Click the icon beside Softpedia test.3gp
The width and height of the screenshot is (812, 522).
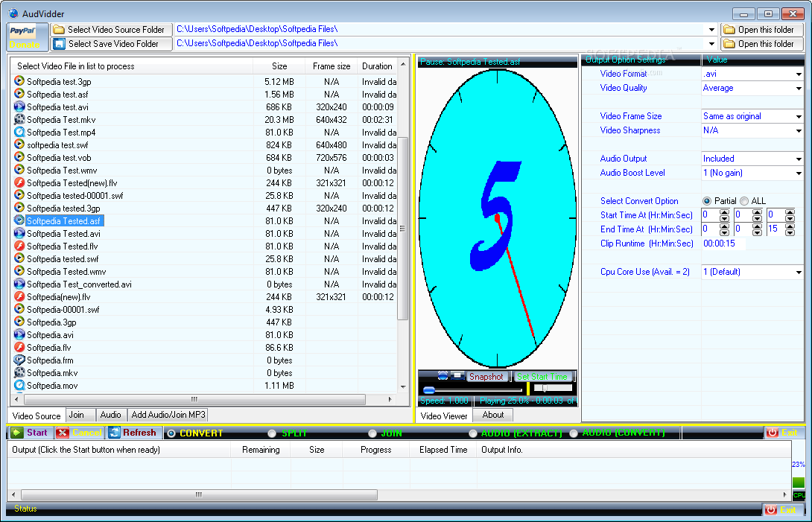pyautogui.click(x=19, y=81)
